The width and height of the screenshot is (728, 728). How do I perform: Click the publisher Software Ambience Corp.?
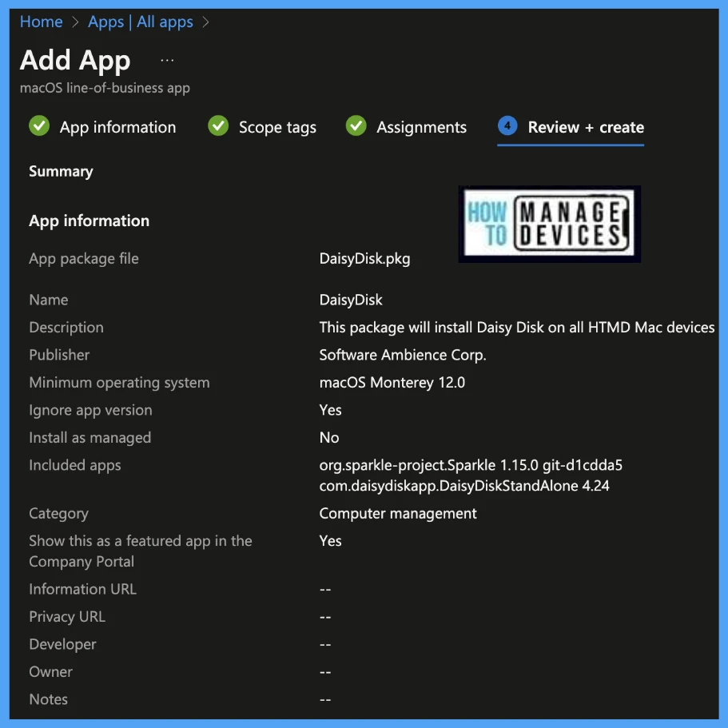403,355
